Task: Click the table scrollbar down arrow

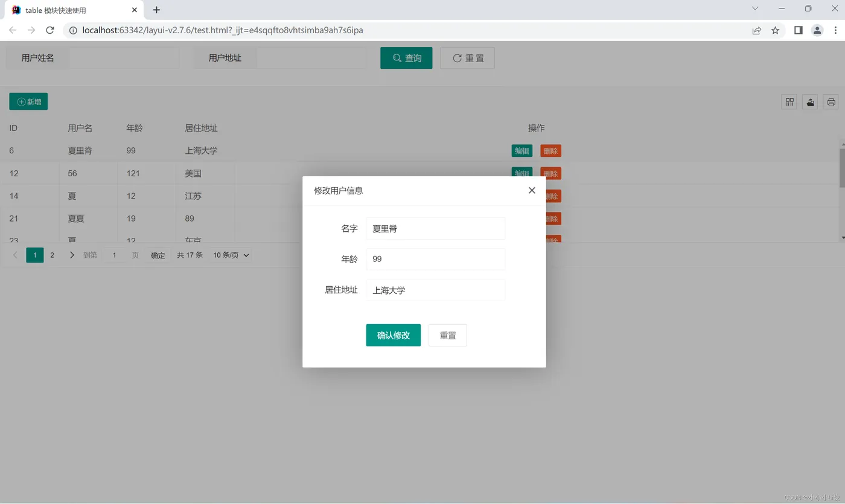Action: tap(842, 238)
